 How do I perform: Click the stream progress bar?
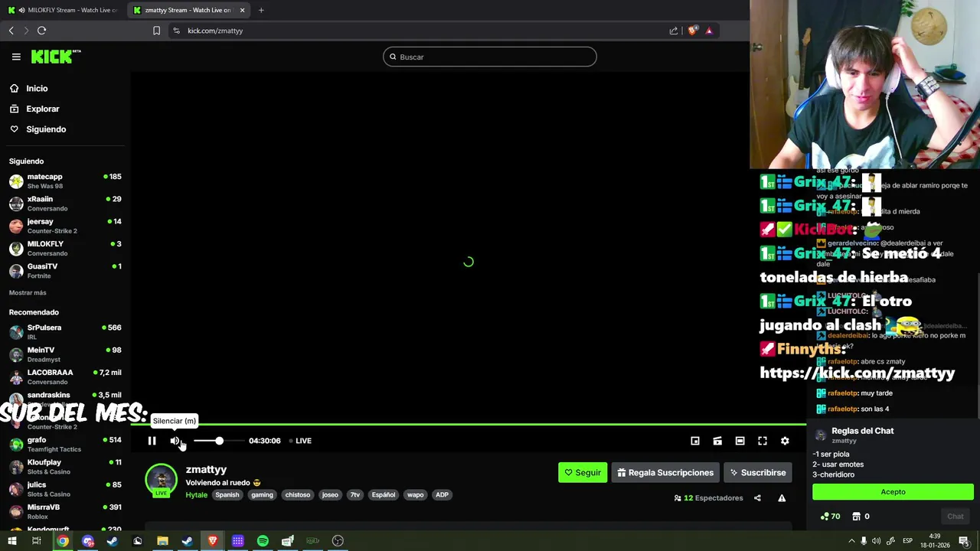(x=468, y=424)
